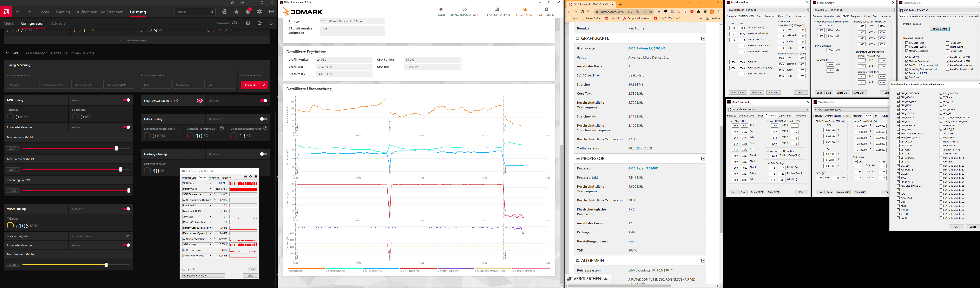Select Benutzerdefiniert manual tuning button
980x288 pixels.
pos(255,85)
